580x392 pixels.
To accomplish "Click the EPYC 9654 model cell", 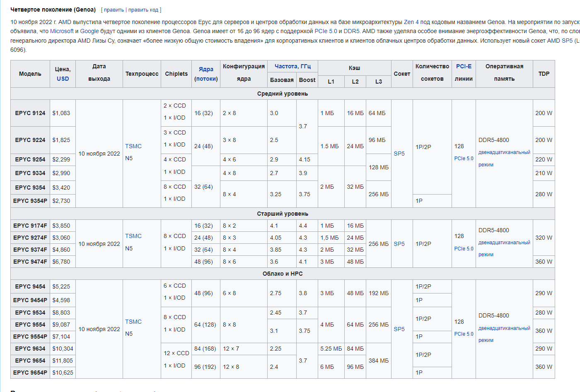I will click(30, 361).
